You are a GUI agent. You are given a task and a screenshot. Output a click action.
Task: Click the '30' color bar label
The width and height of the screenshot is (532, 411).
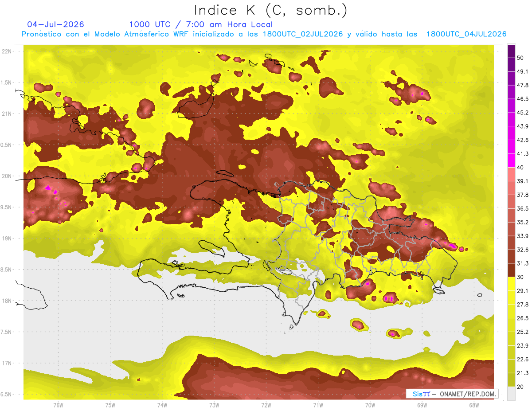(x=520, y=277)
